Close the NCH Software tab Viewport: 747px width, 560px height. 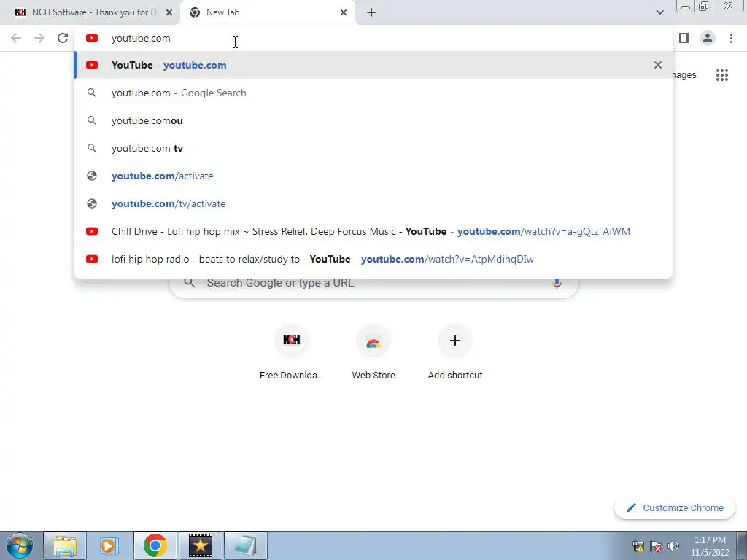(169, 12)
